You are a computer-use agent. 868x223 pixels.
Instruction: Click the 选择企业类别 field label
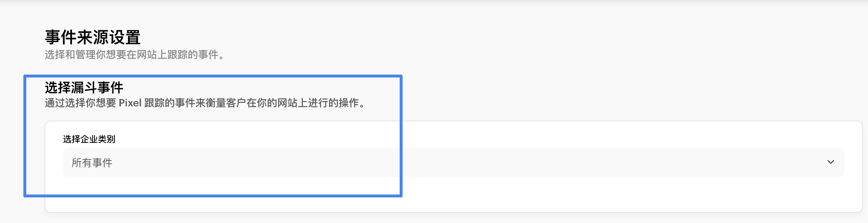89,139
